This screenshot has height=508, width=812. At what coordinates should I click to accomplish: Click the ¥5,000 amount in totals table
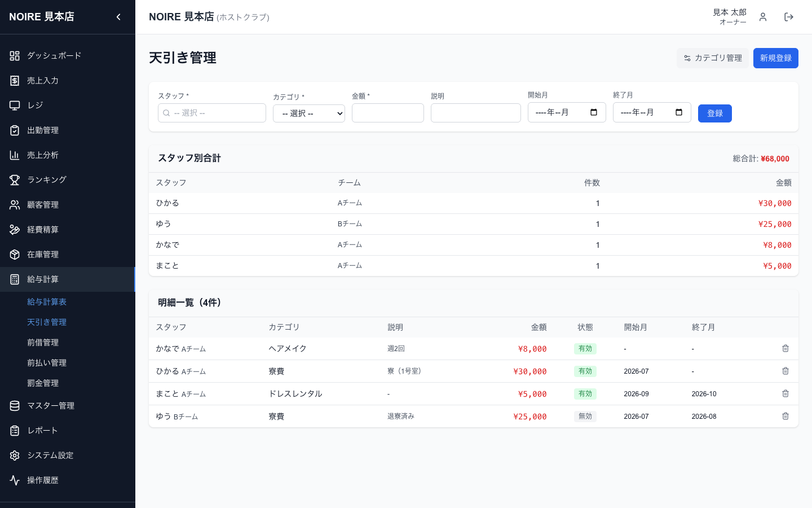point(777,266)
